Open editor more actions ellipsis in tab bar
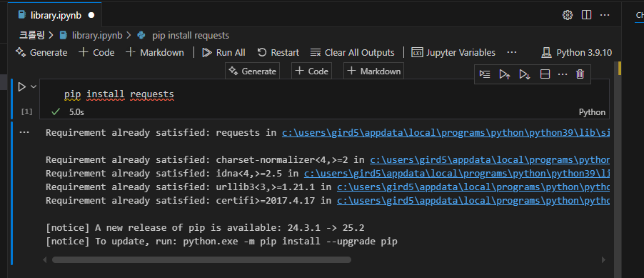Image resolution: width=644 pixels, height=278 pixels. pyautogui.click(x=605, y=15)
